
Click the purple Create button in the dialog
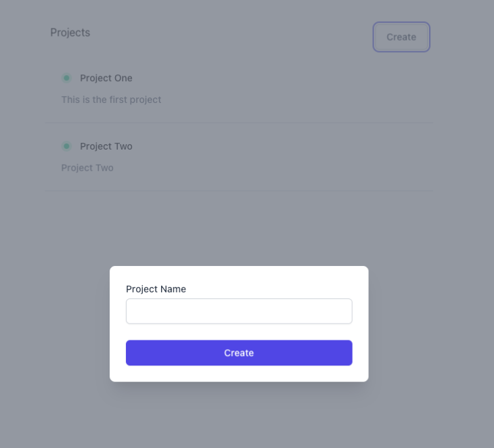(x=239, y=353)
